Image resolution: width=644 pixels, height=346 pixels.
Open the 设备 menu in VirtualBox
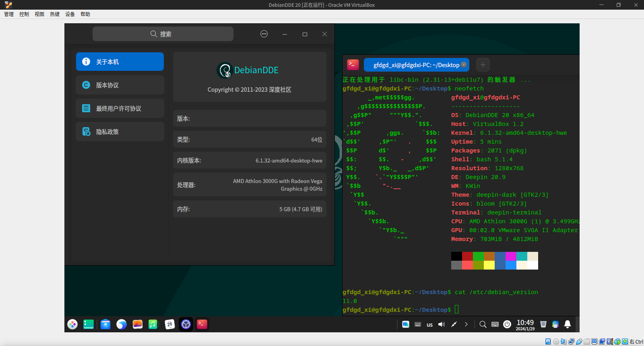(70, 14)
